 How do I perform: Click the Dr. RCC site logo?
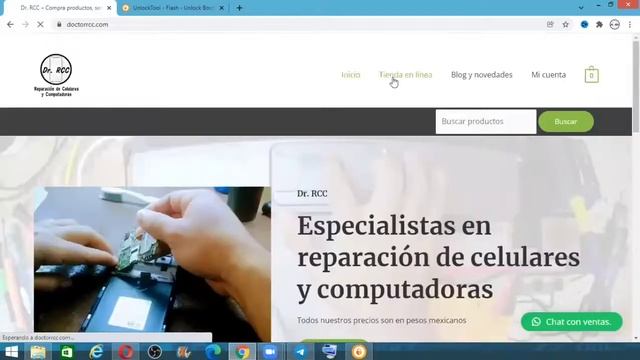click(56, 75)
